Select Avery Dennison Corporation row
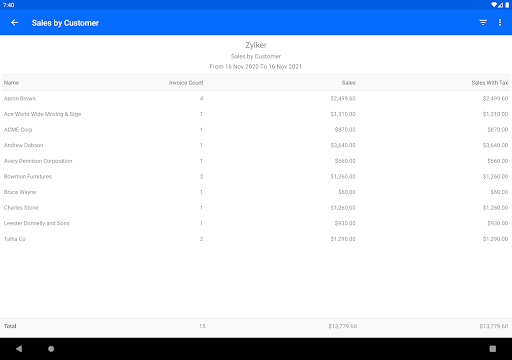This screenshot has height=360, width=512. click(256, 161)
